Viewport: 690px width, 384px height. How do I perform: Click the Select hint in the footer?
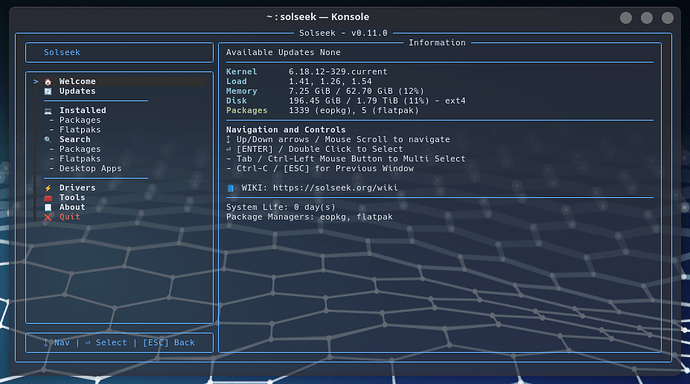(x=106, y=343)
